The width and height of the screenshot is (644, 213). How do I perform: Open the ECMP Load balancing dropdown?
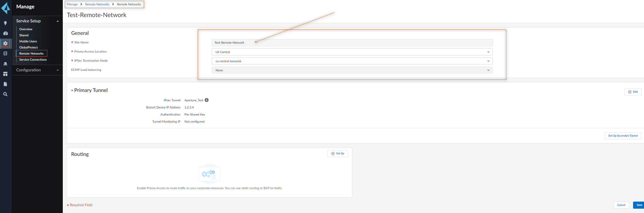(352, 70)
